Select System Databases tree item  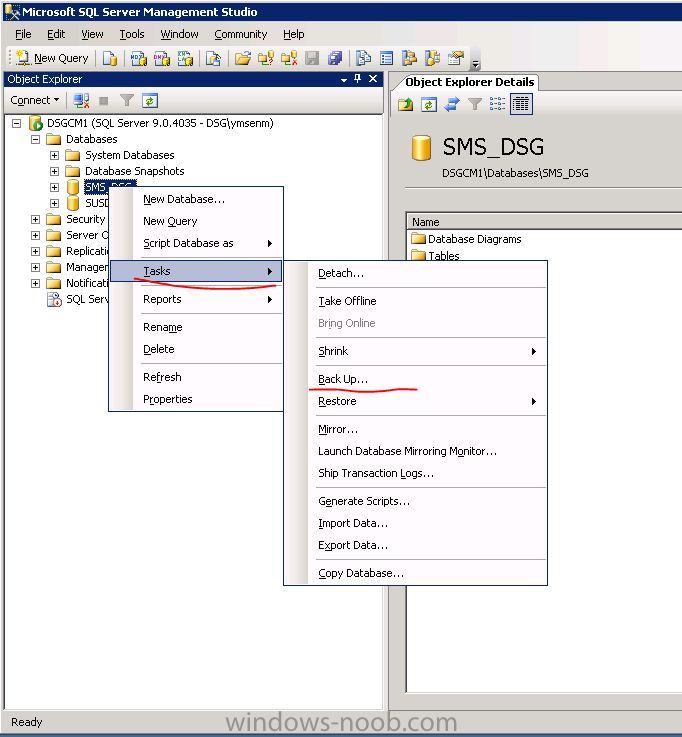point(120,155)
